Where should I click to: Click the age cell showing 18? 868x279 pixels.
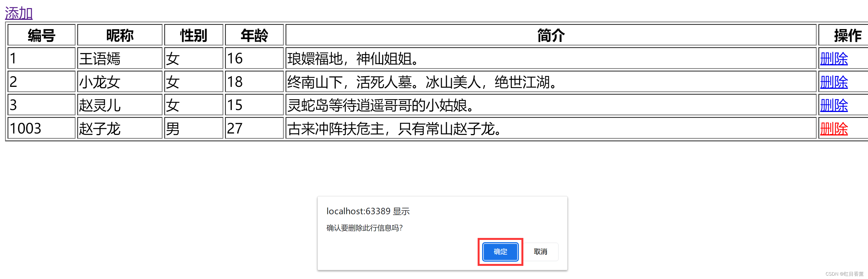coord(254,82)
